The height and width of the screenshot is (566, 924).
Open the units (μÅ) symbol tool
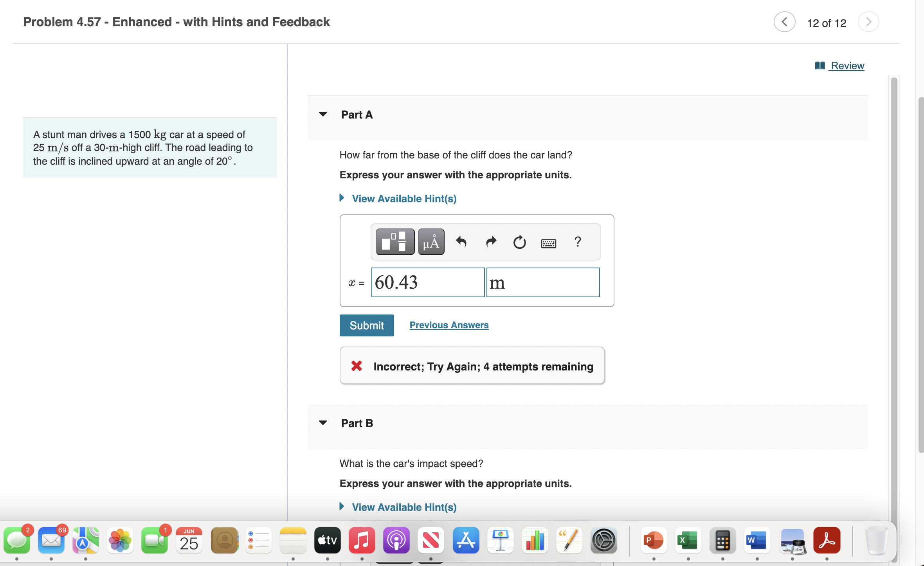tap(430, 242)
